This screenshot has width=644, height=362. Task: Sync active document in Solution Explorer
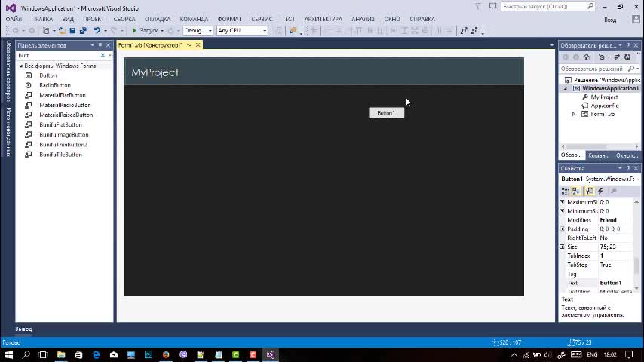[617, 57]
